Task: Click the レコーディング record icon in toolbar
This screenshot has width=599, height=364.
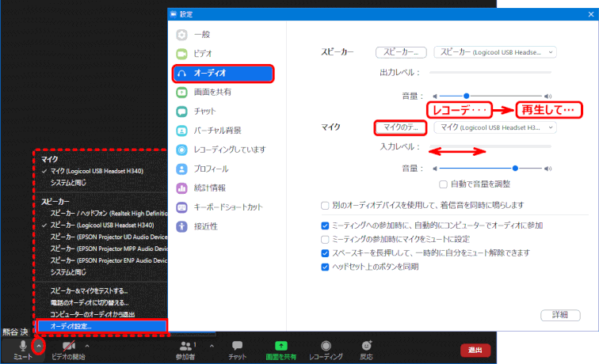Action: click(x=326, y=346)
